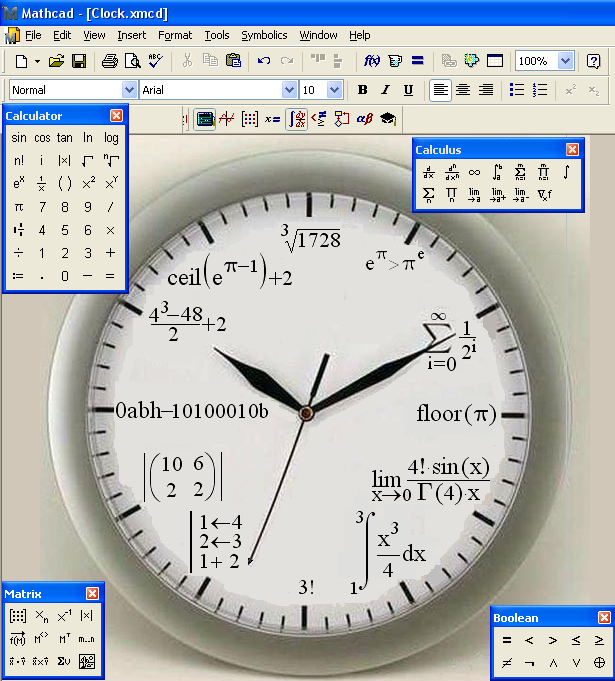Image resolution: width=615 pixels, height=681 pixels.
Task: Expand the font size 10 dropdown
Action: 334,90
